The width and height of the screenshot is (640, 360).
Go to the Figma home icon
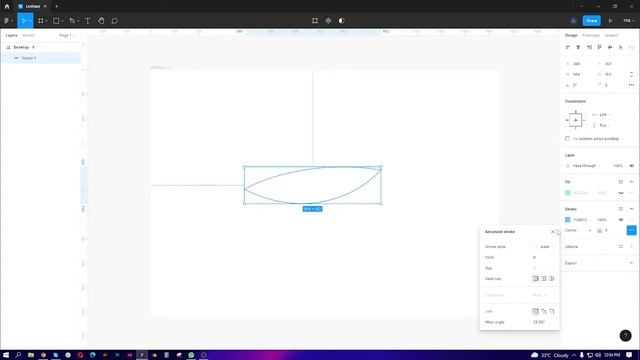pos(7,7)
